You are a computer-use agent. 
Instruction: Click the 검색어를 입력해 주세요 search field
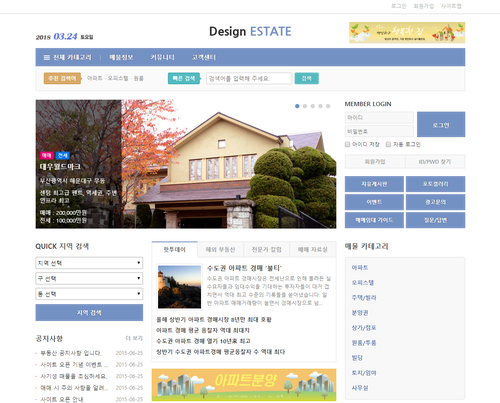(249, 78)
